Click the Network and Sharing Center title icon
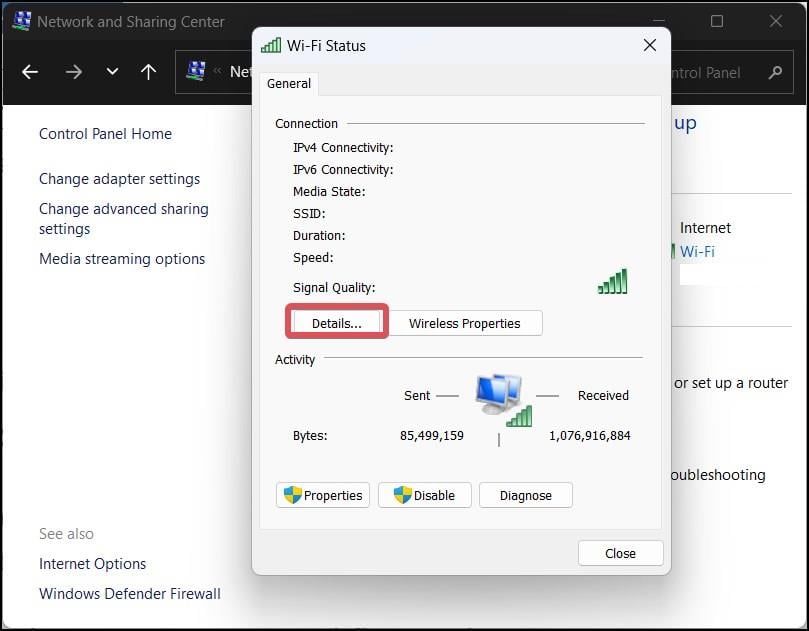 click(x=21, y=21)
